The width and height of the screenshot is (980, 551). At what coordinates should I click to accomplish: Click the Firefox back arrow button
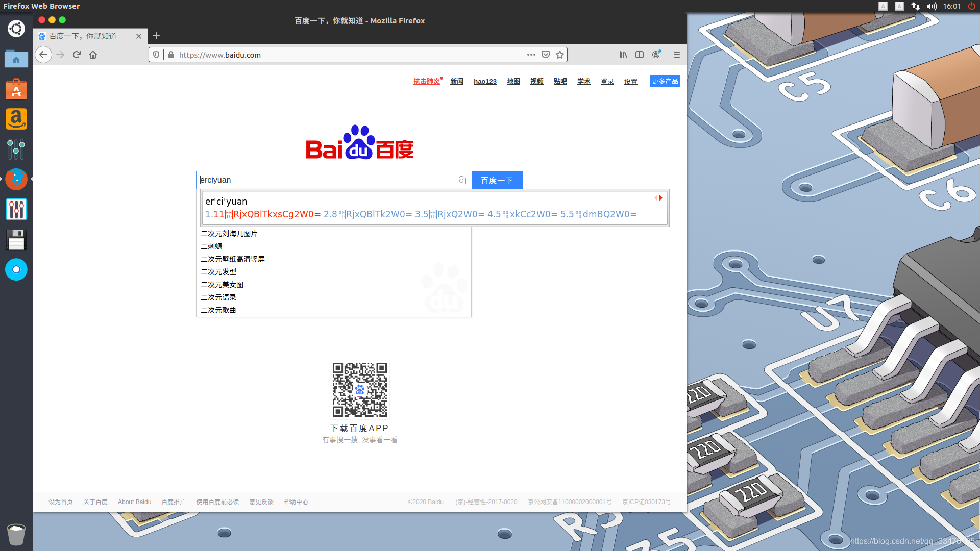point(43,55)
